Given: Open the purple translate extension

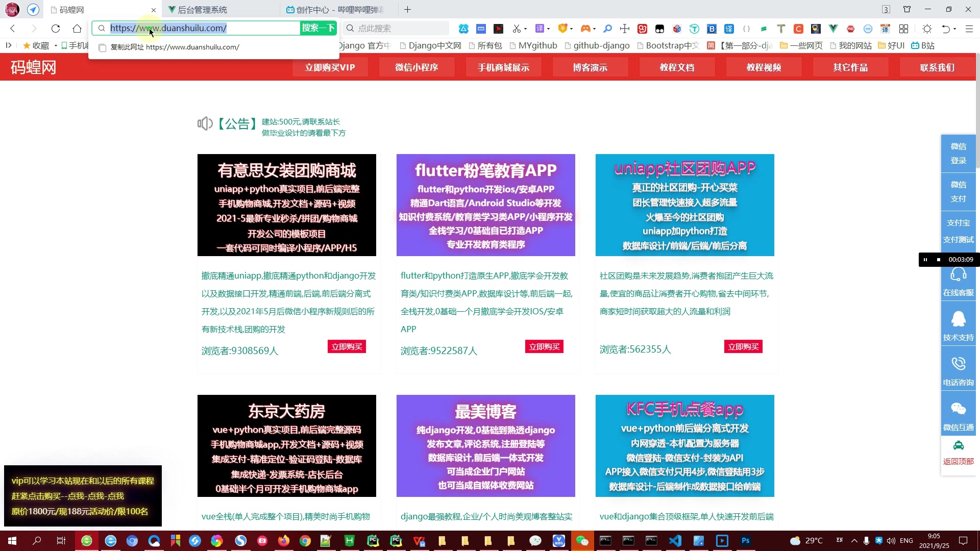Looking at the screenshot, I should [x=540, y=29].
